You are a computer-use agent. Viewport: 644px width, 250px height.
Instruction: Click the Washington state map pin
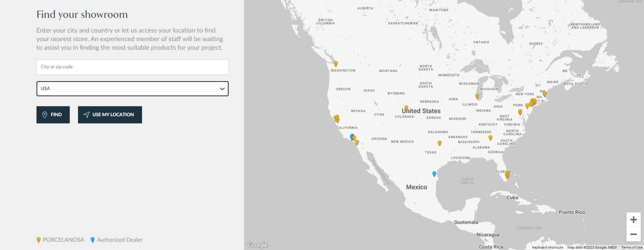(336, 64)
